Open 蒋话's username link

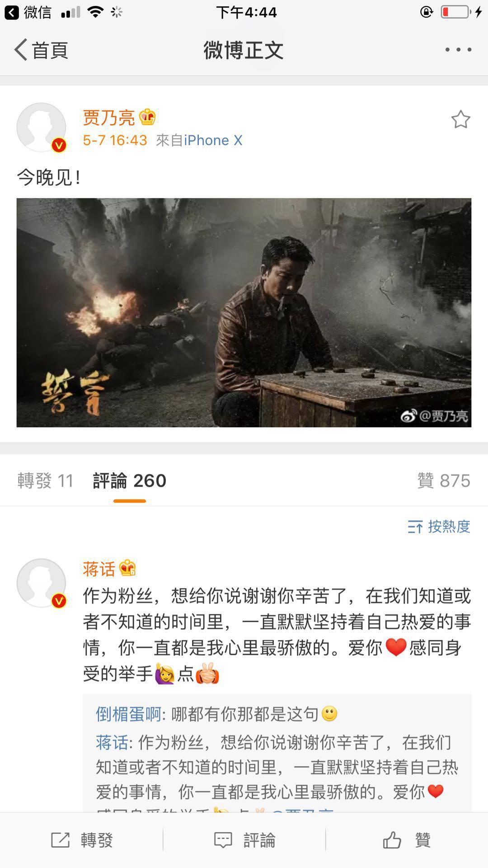(99, 569)
